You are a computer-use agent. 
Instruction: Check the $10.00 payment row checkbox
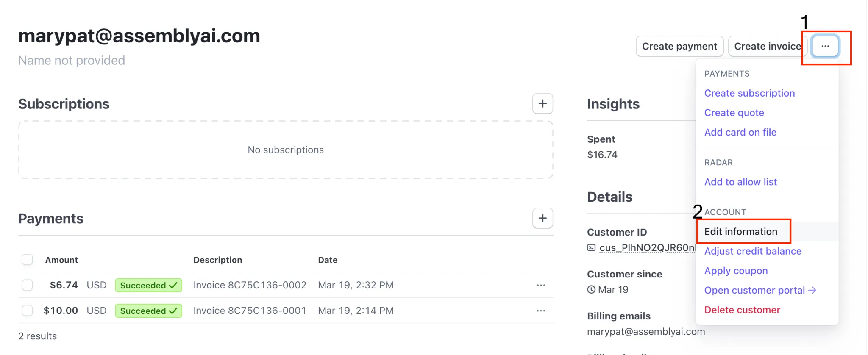click(x=28, y=311)
